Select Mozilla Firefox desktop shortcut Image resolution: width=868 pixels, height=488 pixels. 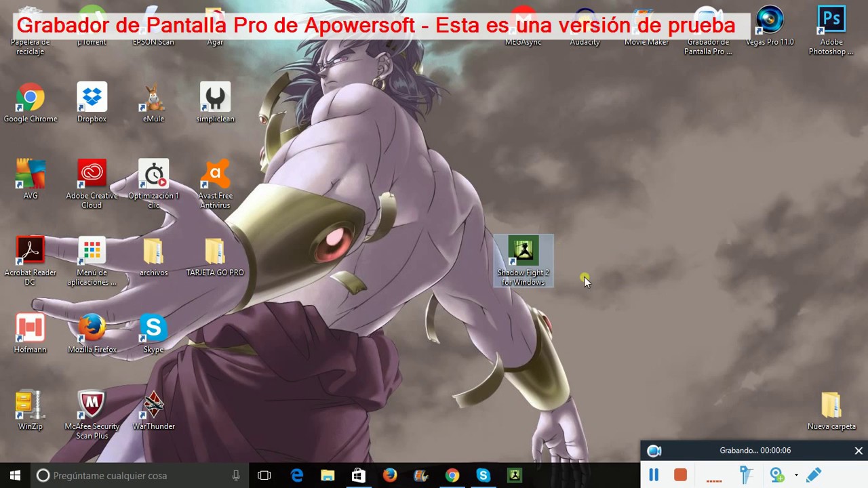[x=92, y=334]
